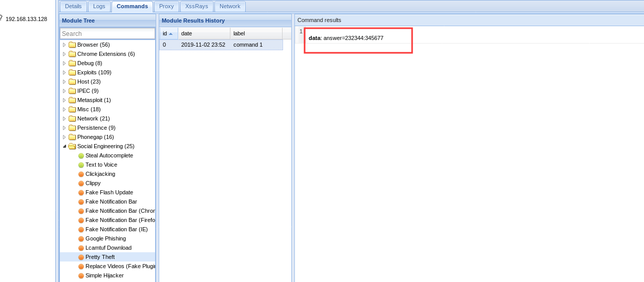Click the Chrome Extensions folder icon
Screen dimensions: 644x282
click(72, 54)
